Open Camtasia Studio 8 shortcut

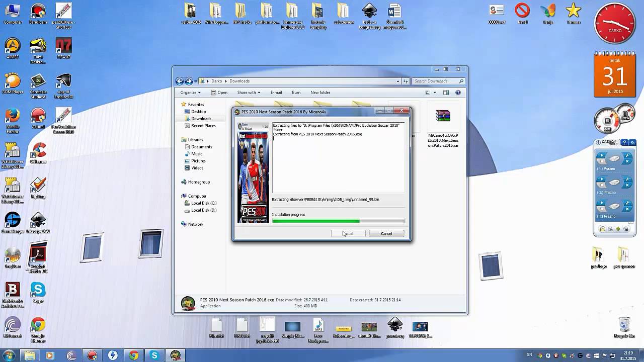point(38,86)
